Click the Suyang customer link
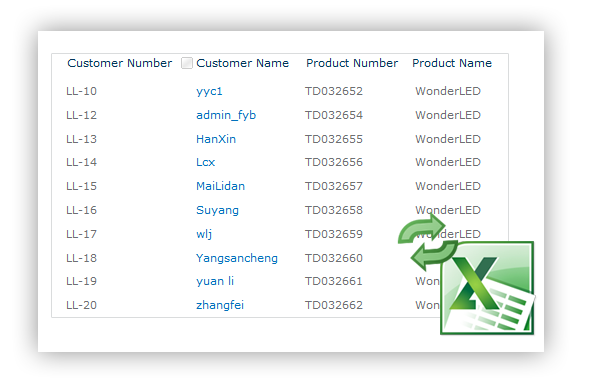Screen dimensions: 594x386 (217, 210)
